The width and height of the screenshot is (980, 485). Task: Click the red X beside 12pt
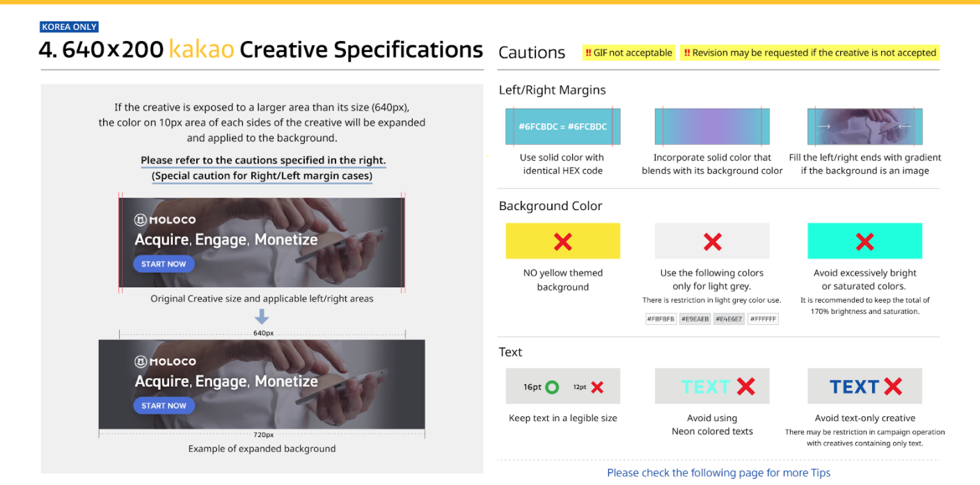tap(596, 387)
